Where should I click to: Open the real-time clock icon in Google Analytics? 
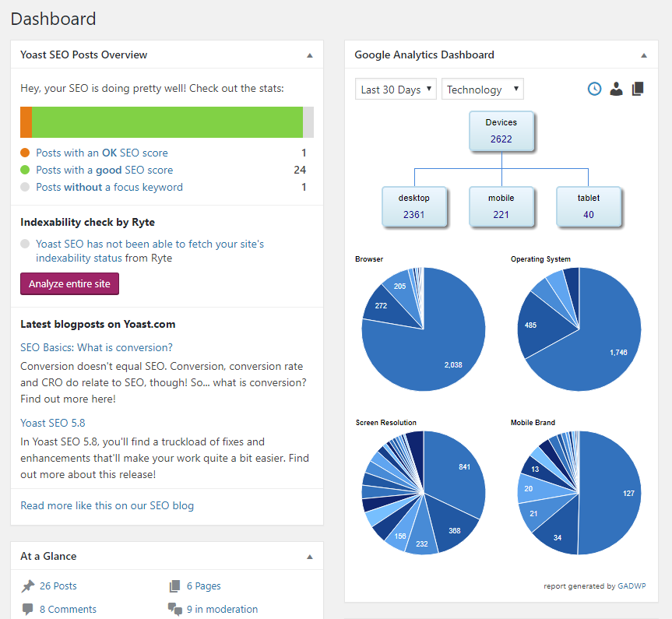click(x=594, y=89)
